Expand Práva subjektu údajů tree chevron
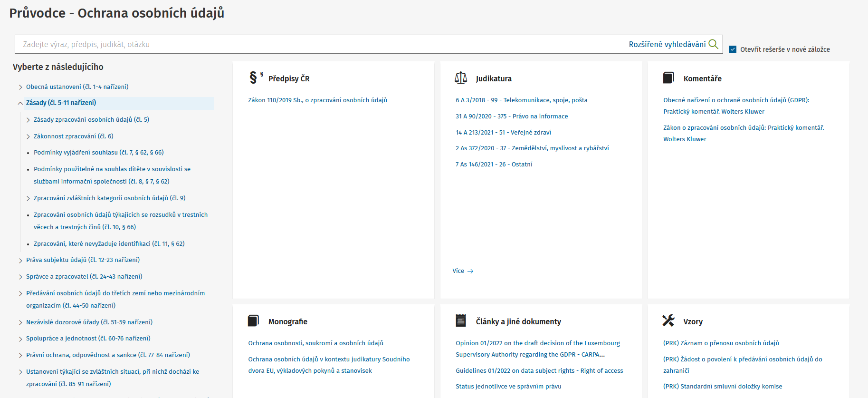 [20, 261]
